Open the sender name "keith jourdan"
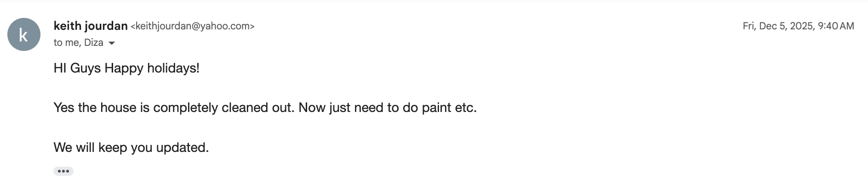Image resolution: width=868 pixels, height=190 pixels. 91,26
